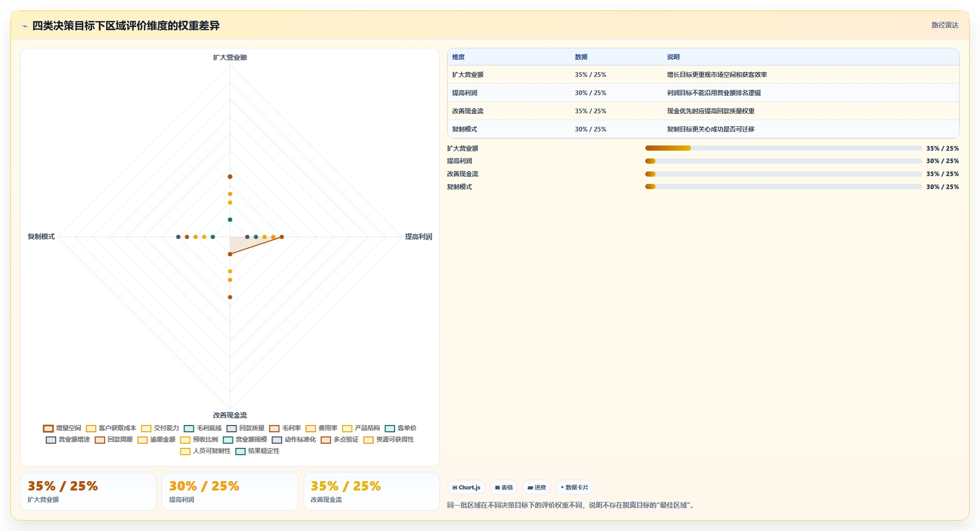
Task: Click the 改善现金流 progress bar
Action: click(783, 174)
